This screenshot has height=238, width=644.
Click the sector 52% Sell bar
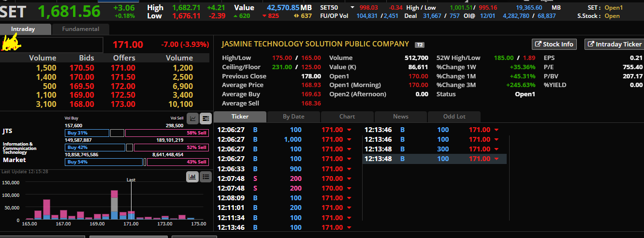(x=171, y=148)
